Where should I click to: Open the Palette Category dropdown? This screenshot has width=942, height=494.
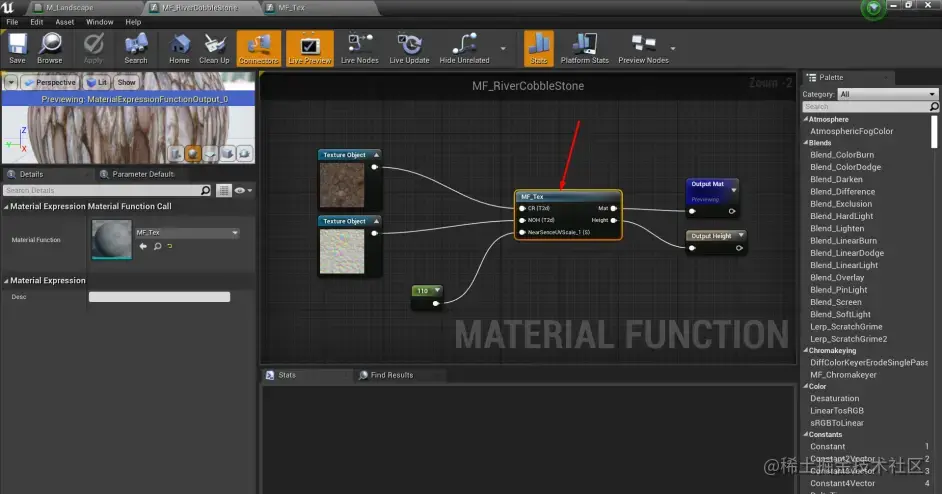click(887, 94)
